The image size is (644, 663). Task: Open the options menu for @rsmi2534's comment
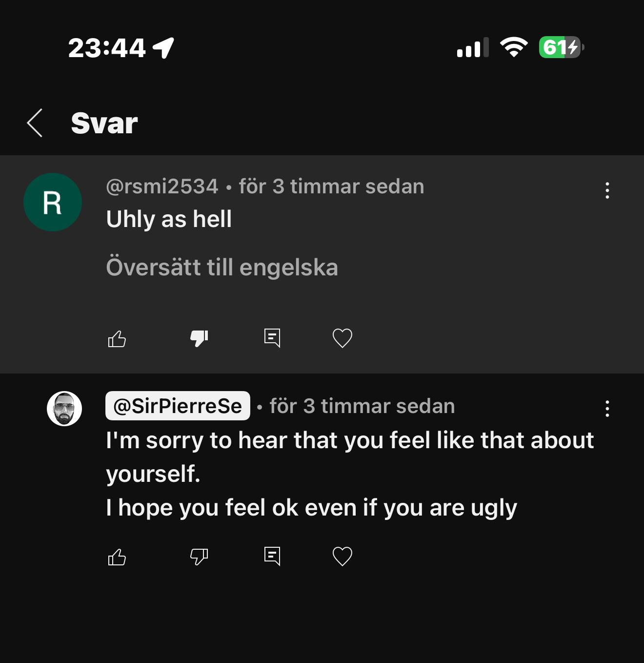[607, 190]
